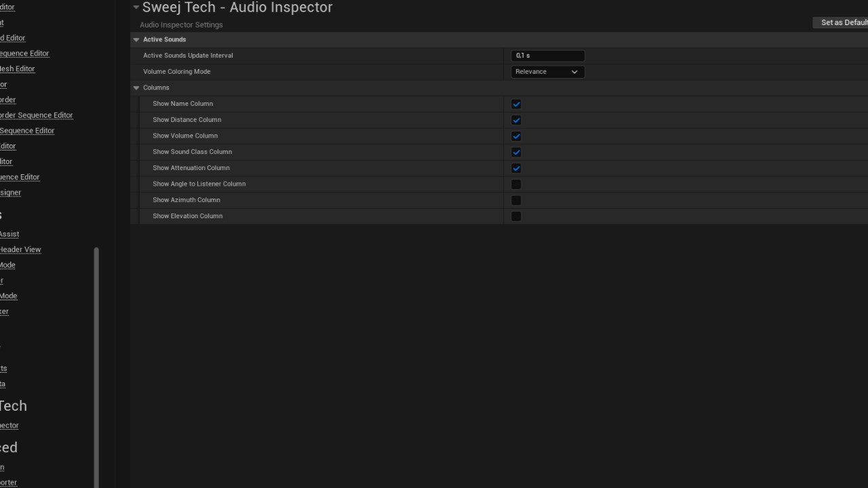Collapse the Sweej Tech - Audio Inspector header
868x488 pixels.
(136, 7)
